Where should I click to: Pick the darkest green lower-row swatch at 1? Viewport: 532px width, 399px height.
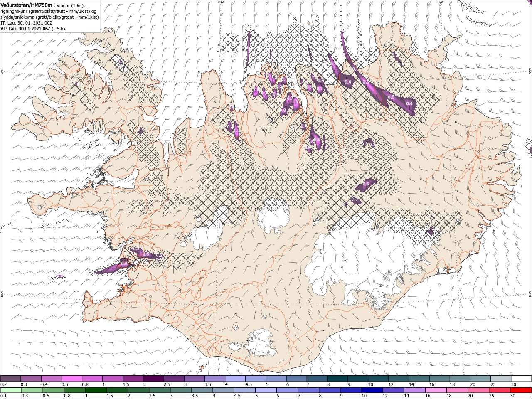pos(96,390)
